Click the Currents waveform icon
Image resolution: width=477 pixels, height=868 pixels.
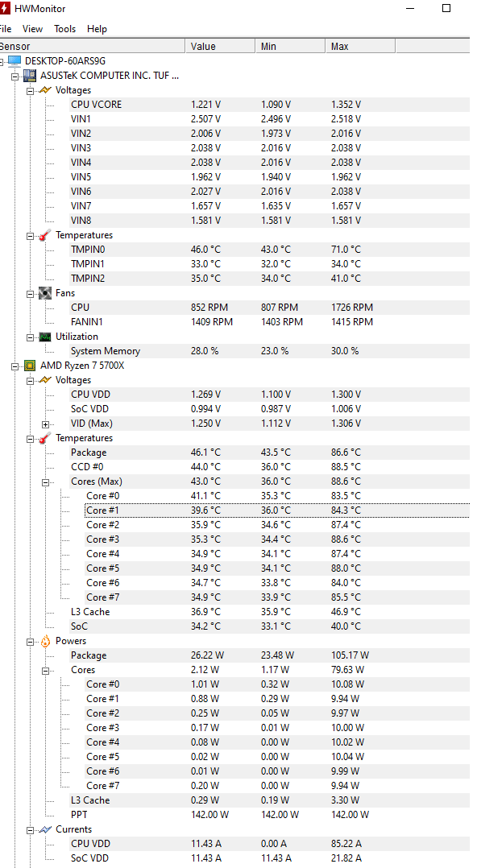pos(45,829)
